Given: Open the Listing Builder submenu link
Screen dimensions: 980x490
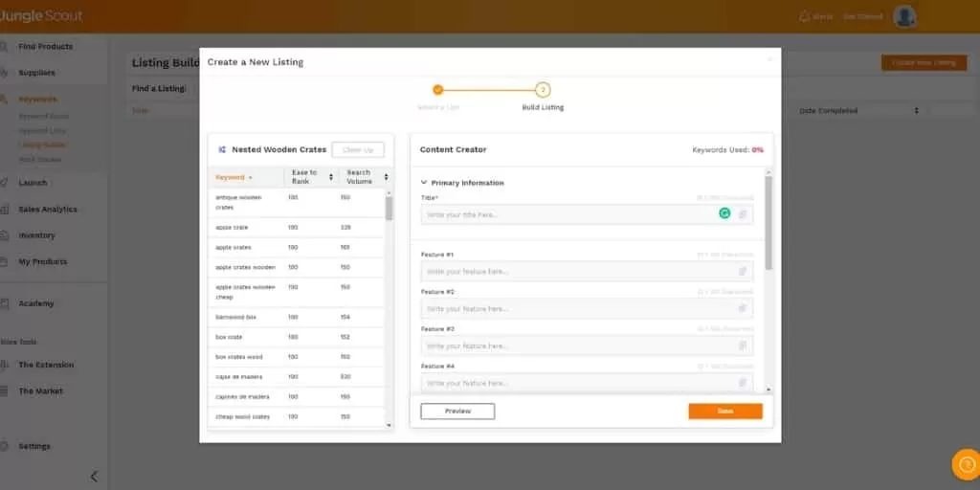Looking at the screenshot, I should tap(42, 145).
